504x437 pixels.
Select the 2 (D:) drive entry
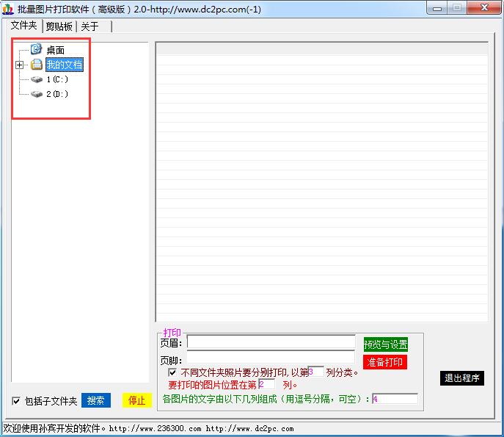tap(57, 94)
